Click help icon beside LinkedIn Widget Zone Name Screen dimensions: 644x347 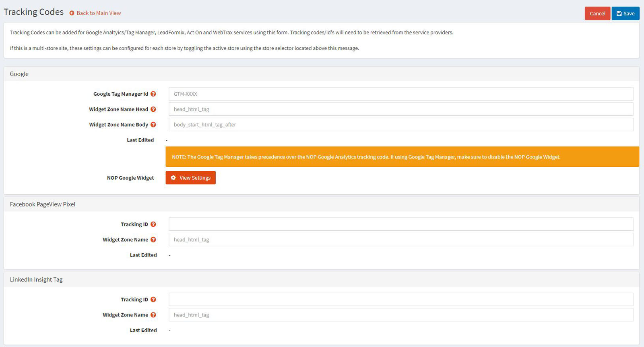(x=153, y=315)
